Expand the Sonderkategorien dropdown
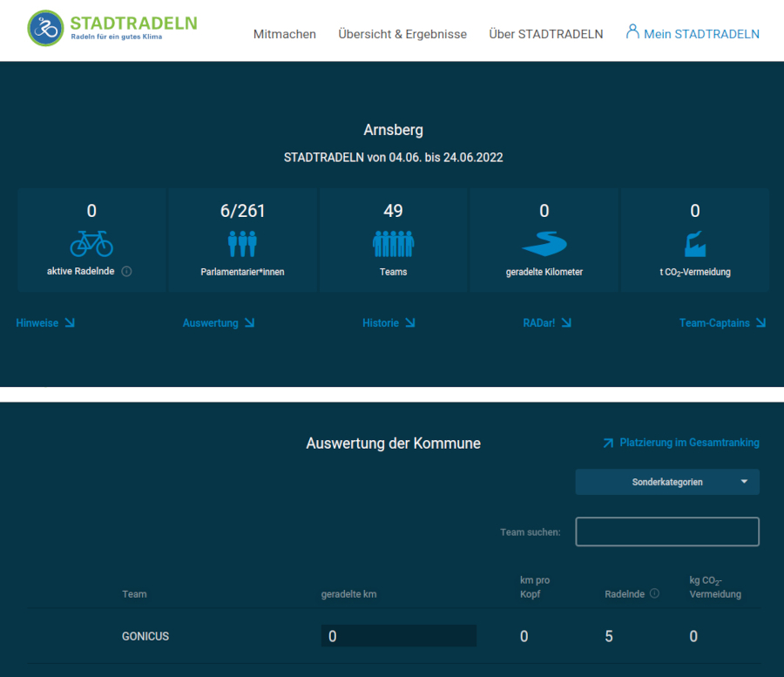This screenshot has height=677, width=784. [667, 482]
